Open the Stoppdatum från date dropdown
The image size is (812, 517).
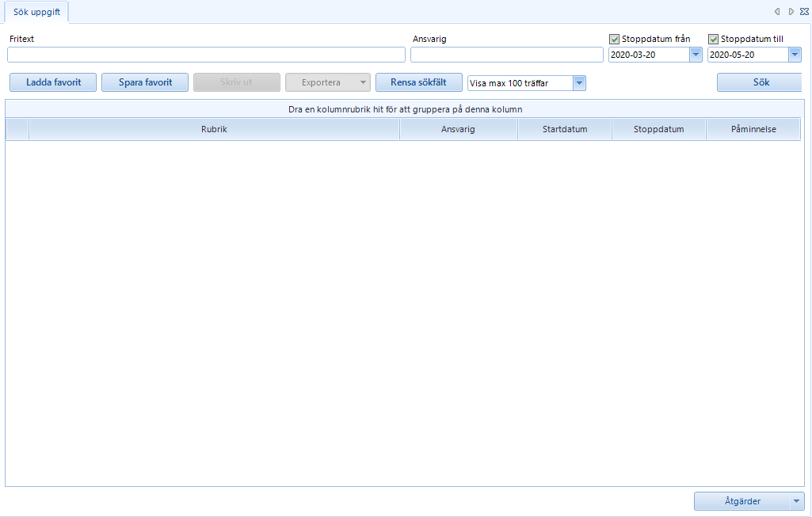coord(696,55)
